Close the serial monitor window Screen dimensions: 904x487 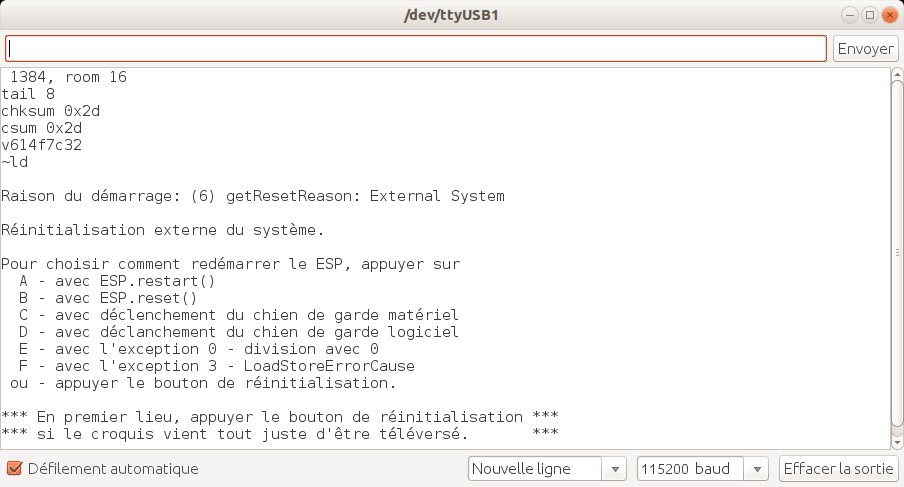click(x=888, y=15)
